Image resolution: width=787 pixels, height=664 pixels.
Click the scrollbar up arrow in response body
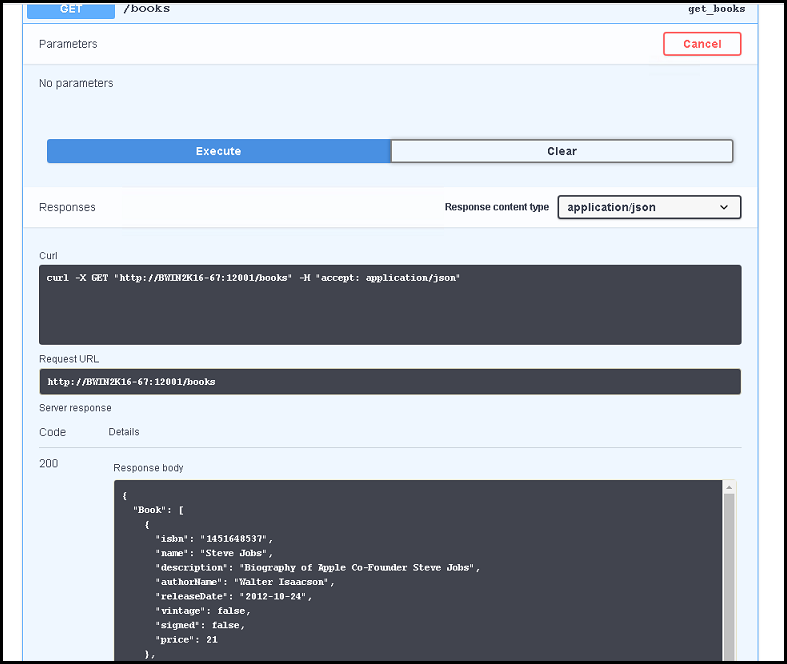pyautogui.click(x=729, y=487)
